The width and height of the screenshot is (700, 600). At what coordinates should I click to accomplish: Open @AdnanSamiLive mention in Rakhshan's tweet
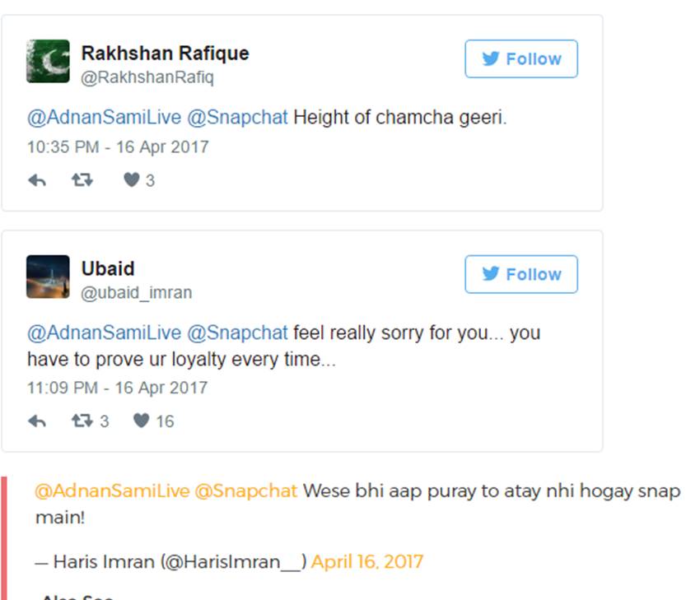104,118
